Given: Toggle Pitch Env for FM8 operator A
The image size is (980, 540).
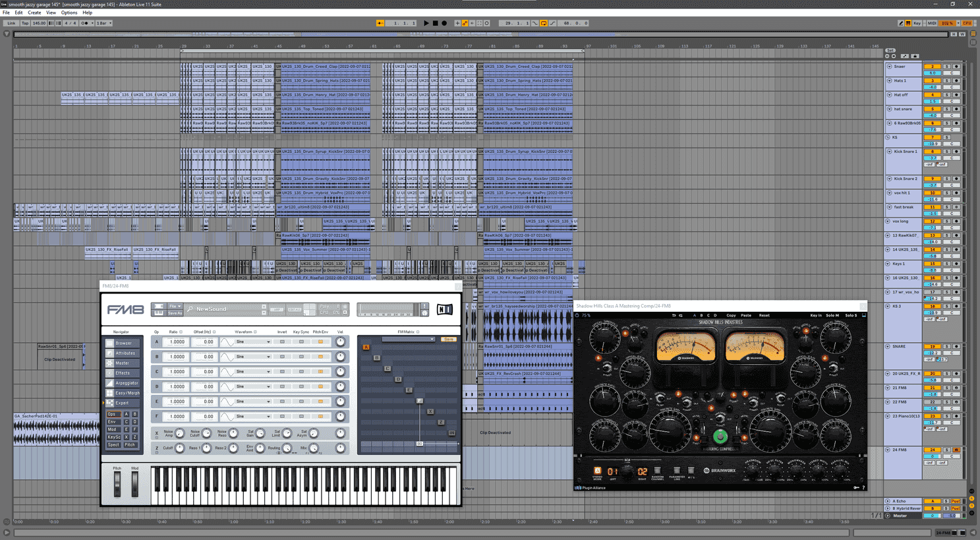Looking at the screenshot, I should (320, 342).
